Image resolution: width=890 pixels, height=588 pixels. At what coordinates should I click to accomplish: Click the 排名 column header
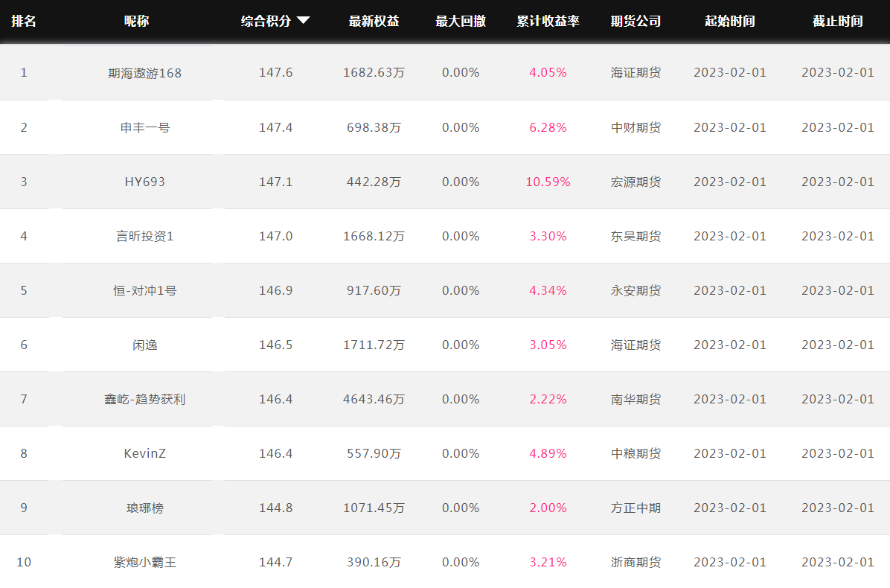pos(24,21)
